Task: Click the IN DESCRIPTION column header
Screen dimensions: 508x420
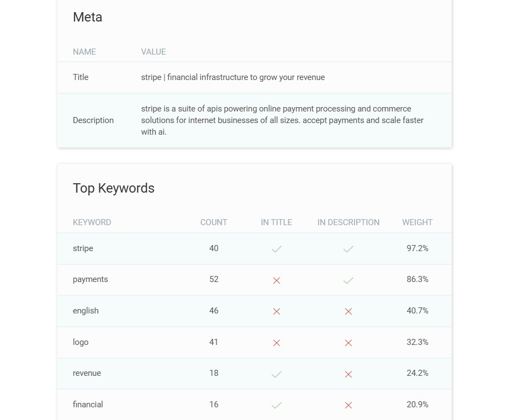Action: pyautogui.click(x=348, y=222)
